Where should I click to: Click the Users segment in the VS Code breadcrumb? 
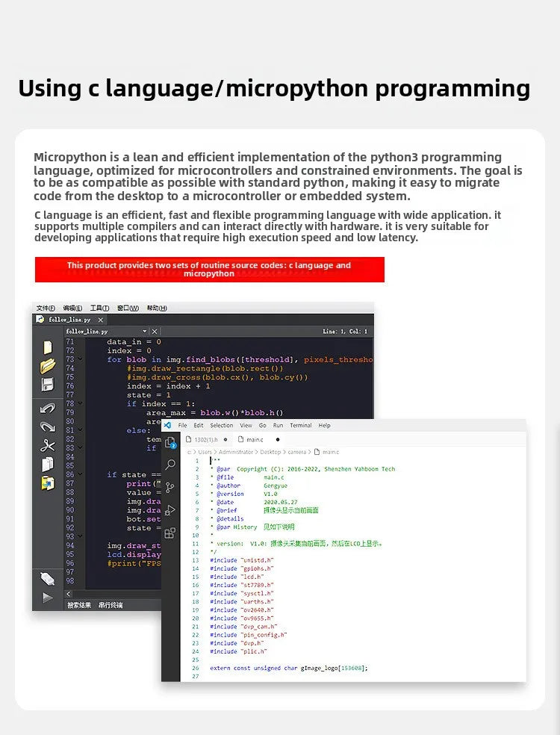click(x=205, y=452)
